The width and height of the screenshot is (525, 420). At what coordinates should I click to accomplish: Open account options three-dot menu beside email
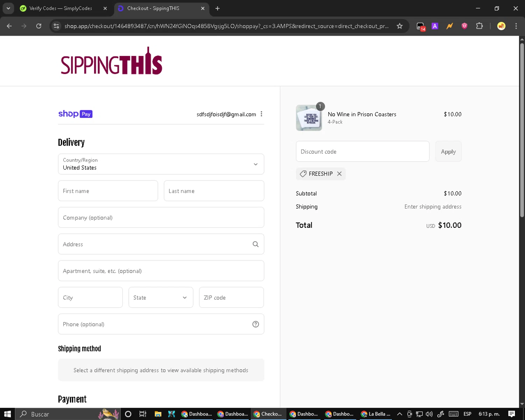click(261, 114)
